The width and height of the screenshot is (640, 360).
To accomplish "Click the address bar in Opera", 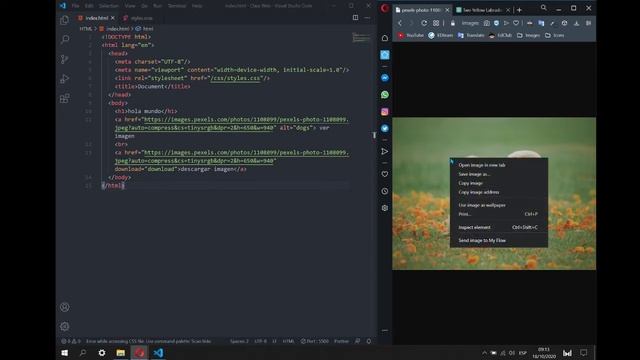I will pos(470,23).
